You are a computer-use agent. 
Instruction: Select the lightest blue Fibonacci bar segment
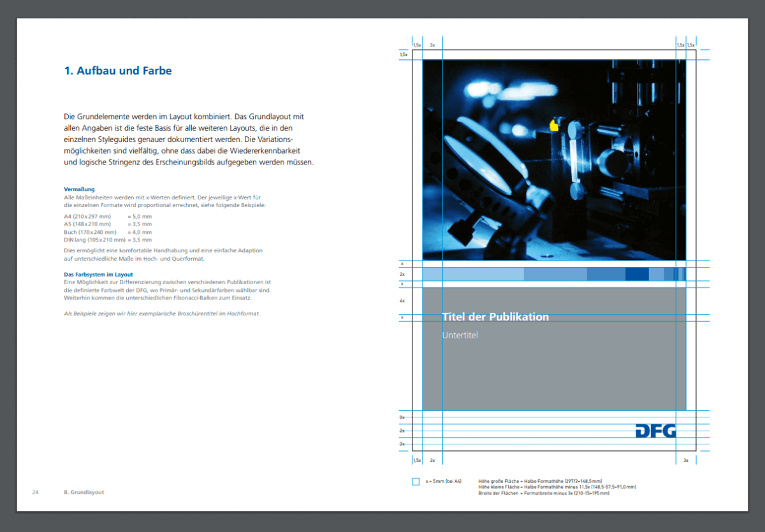tap(473, 274)
